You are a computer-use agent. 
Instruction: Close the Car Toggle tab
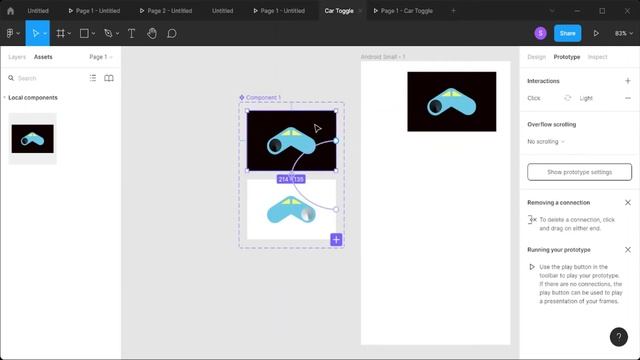pos(360,11)
